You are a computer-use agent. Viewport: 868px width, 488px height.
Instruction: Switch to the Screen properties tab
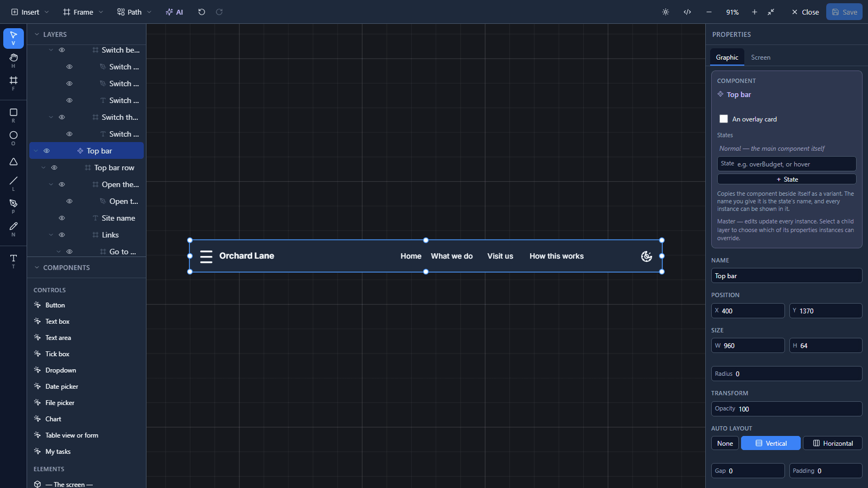tap(761, 57)
